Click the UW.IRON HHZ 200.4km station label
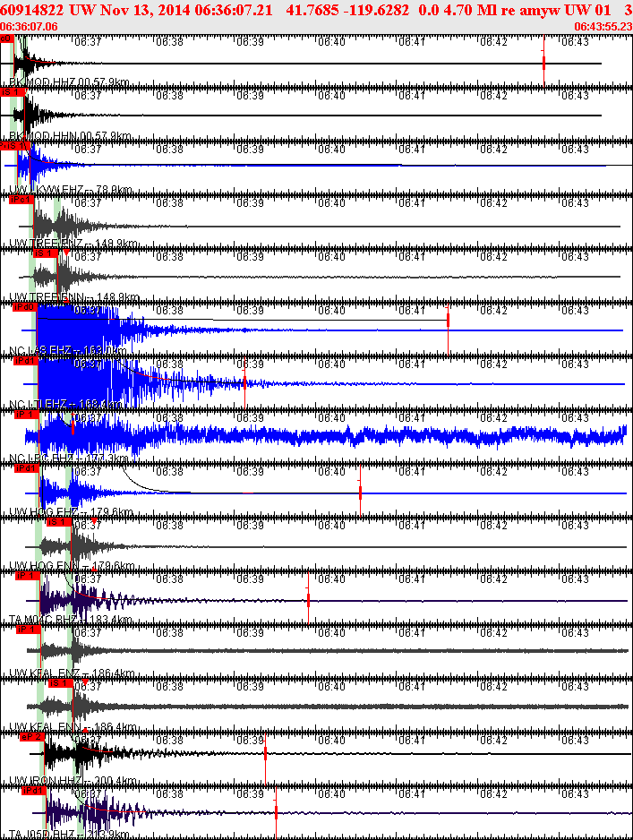 click(x=73, y=780)
